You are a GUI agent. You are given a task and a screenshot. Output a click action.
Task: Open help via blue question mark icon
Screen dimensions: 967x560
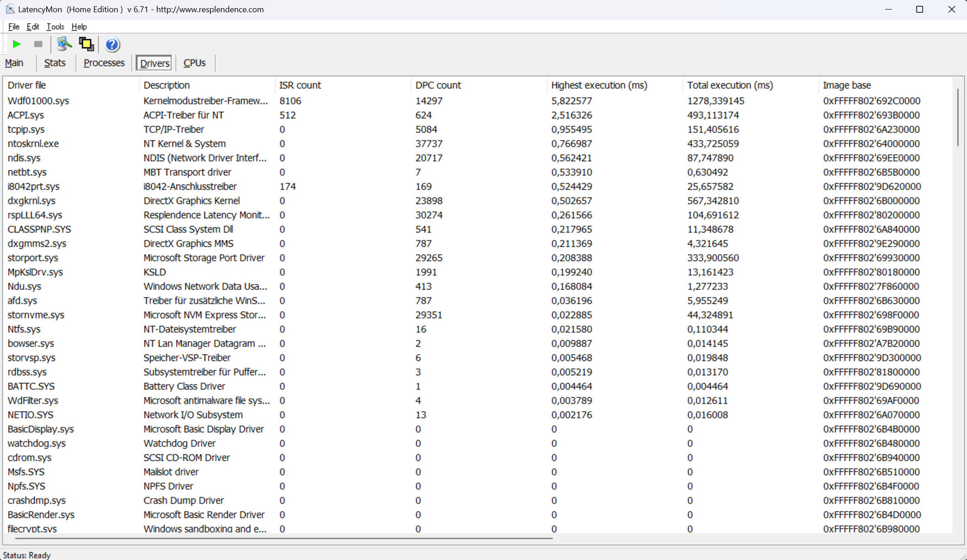pos(112,45)
